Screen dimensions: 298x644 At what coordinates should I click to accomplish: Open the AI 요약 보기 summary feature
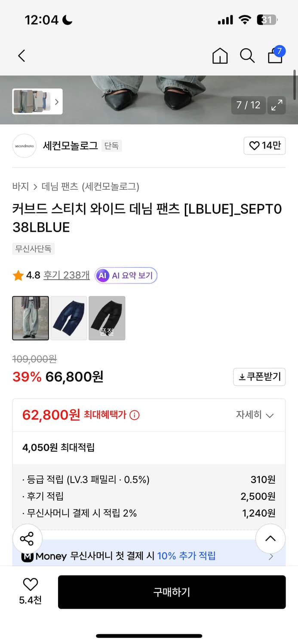point(126,275)
